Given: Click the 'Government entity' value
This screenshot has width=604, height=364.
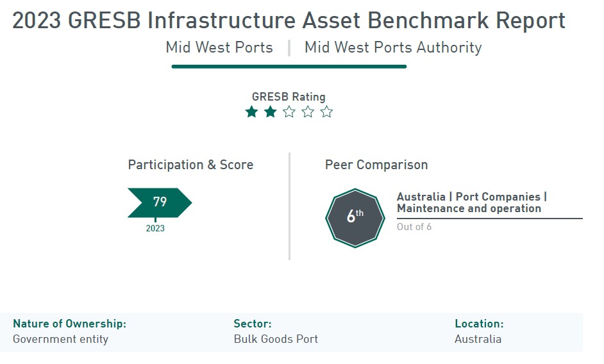Looking at the screenshot, I should [60, 339].
